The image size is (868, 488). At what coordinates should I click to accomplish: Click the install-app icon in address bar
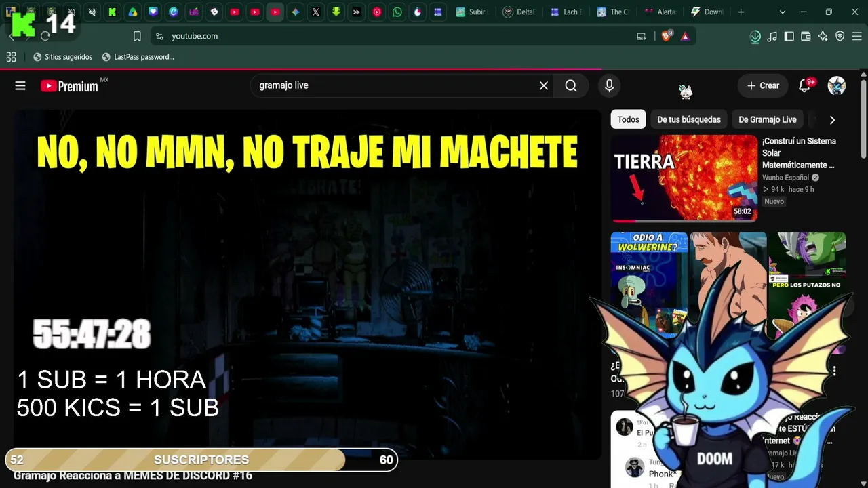tap(641, 36)
